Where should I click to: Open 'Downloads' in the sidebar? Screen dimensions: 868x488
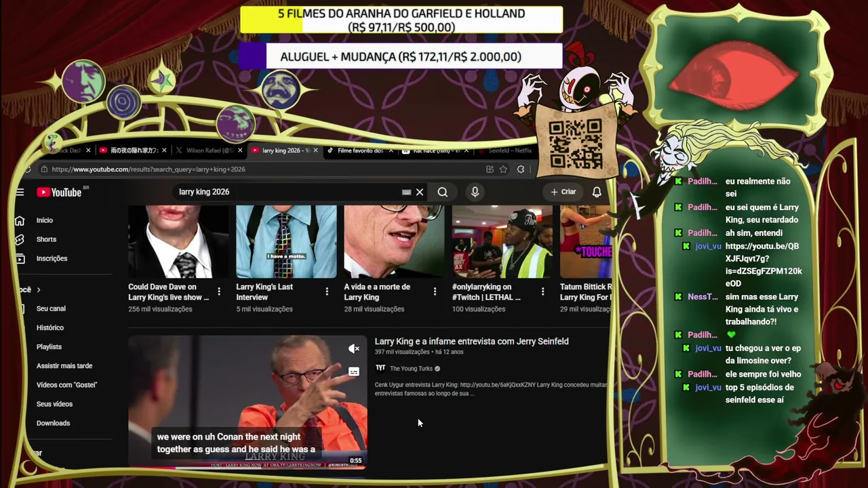tap(53, 423)
